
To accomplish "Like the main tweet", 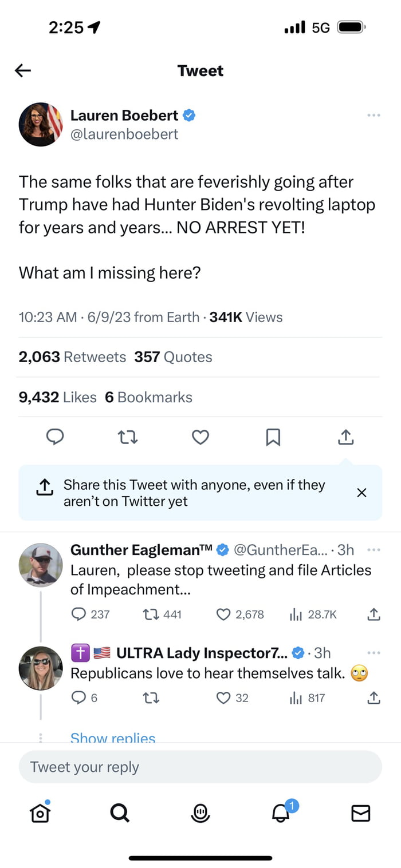I will pos(200,438).
